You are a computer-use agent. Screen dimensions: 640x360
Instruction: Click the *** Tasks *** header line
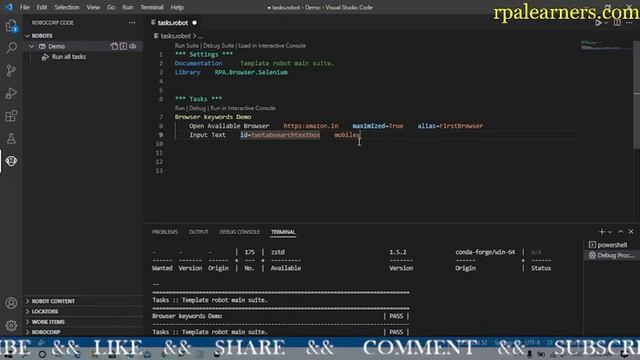(198, 99)
